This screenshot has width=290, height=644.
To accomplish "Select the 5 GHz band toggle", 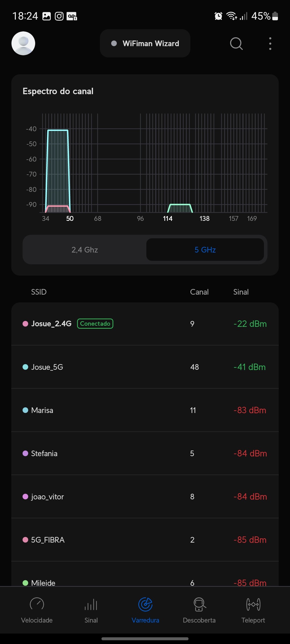I will point(205,250).
